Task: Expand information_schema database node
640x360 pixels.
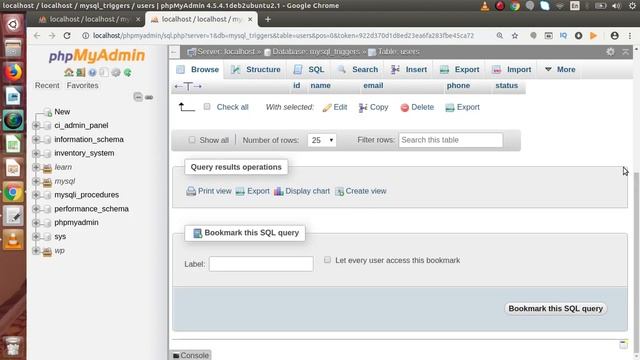Action: point(36,139)
